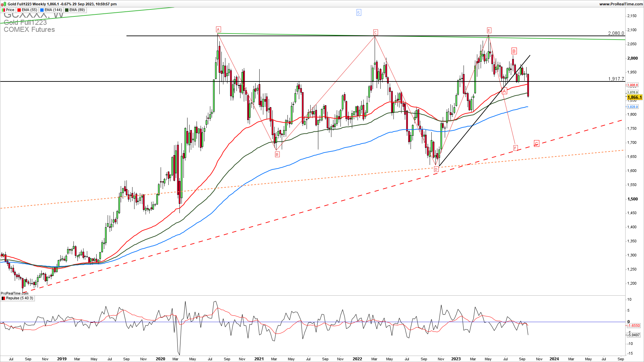
Task: Click the 2,080.0 resistance line label
Action: [616, 33]
